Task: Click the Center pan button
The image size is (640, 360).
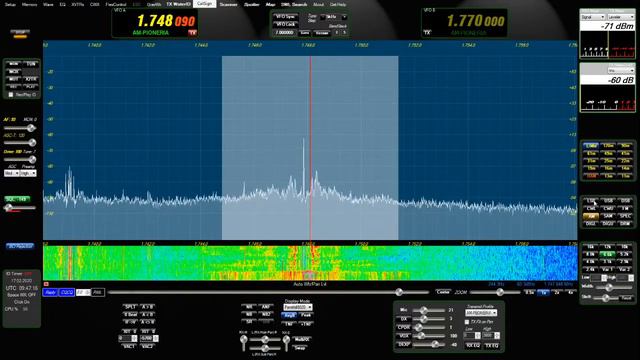Action: 442,292
